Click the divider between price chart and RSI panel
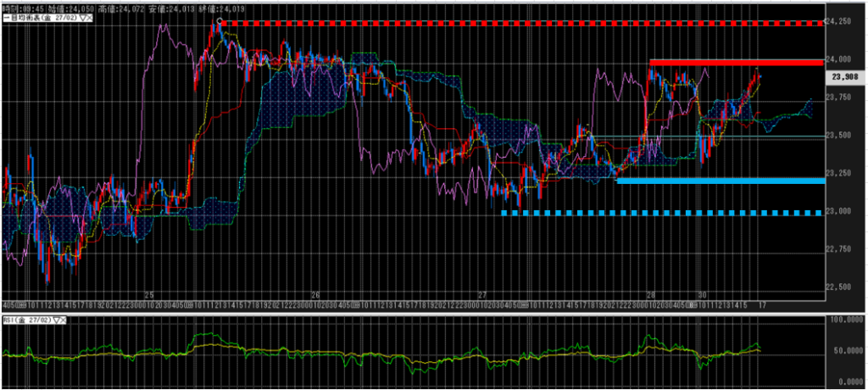This screenshot has width=868, height=390. click(424, 312)
